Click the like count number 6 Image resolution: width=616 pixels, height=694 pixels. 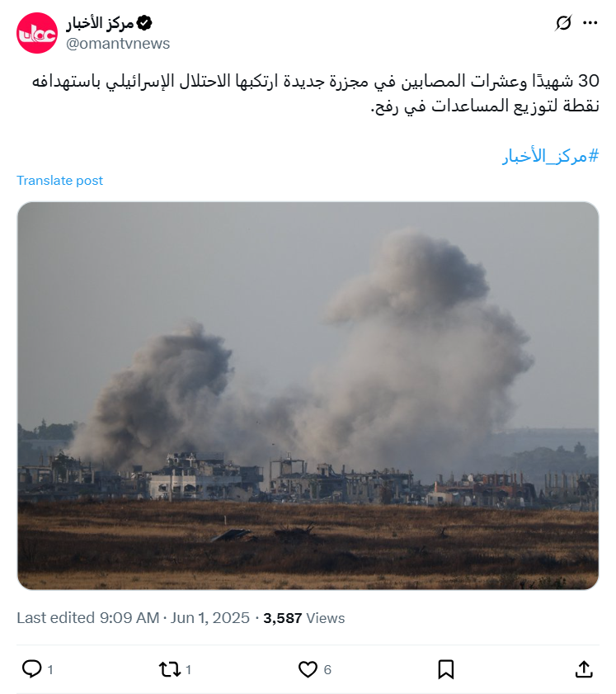pyautogui.click(x=327, y=670)
